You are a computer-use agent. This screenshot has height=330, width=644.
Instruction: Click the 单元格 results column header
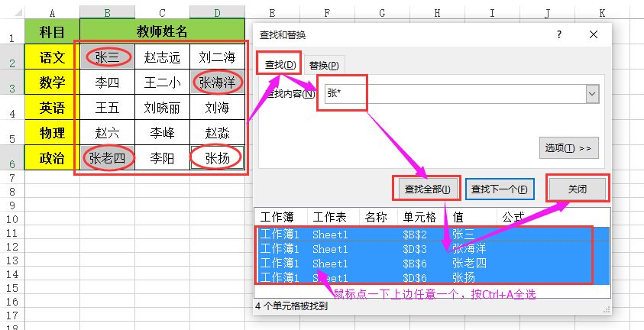coord(422,217)
